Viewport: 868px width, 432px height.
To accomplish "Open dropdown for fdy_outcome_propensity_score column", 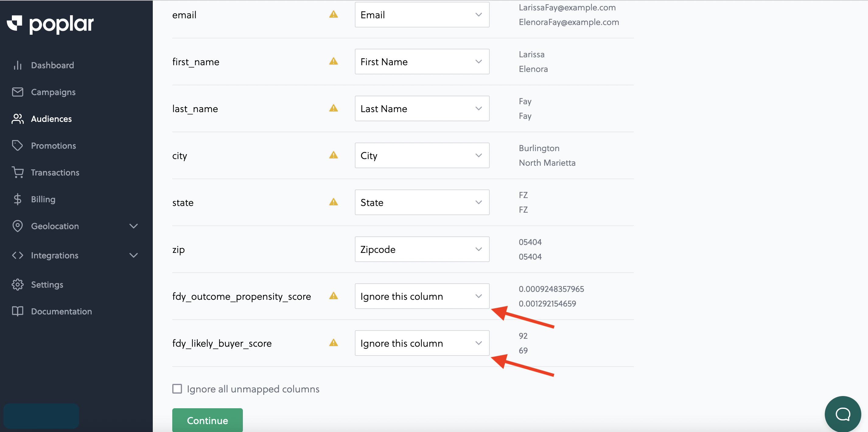I will (x=422, y=296).
